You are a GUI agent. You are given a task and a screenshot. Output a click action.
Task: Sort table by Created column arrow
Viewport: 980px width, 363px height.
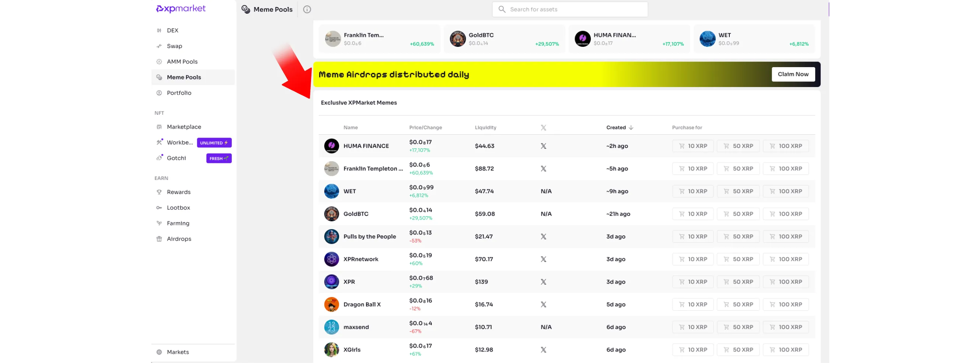(631, 128)
